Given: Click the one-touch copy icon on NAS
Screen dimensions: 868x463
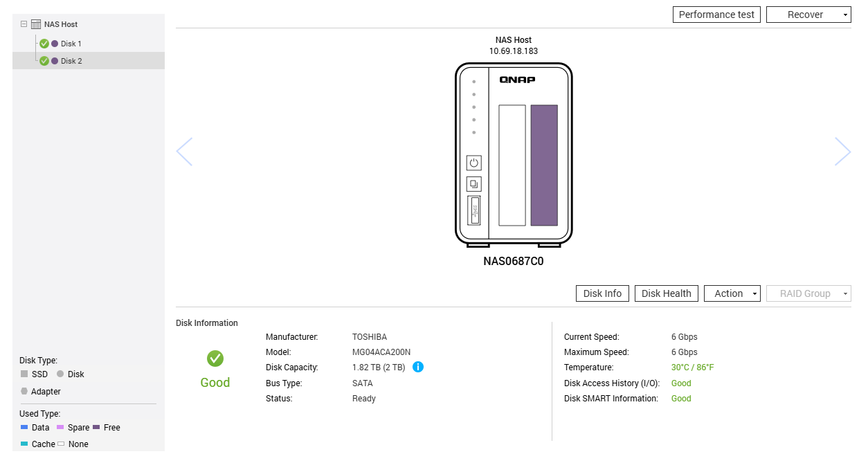Looking at the screenshot, I should (473, 184).
